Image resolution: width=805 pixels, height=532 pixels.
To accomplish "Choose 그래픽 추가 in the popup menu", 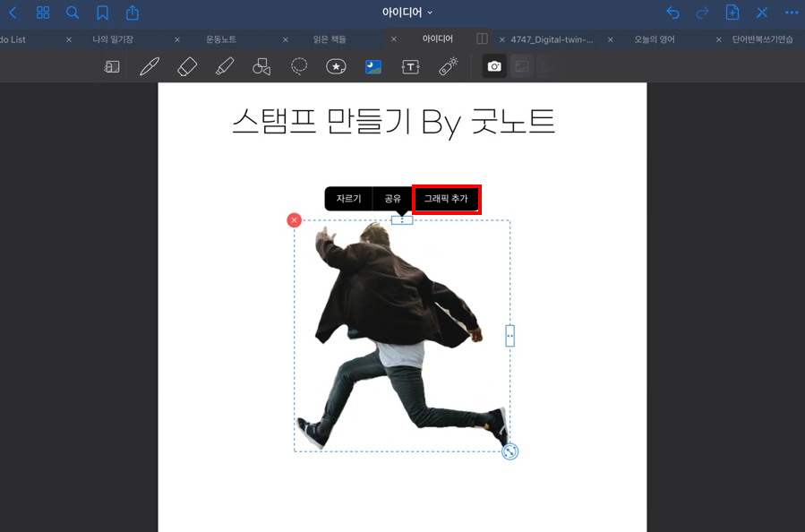I will (446, 199).
